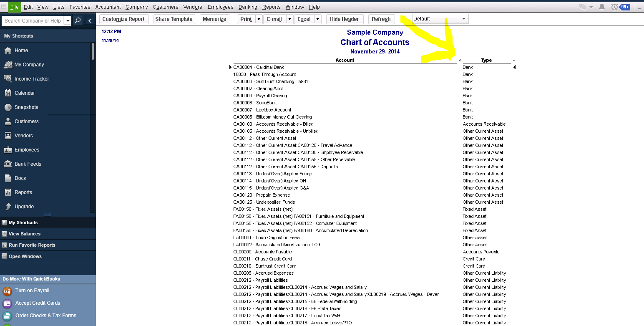Click the Type column header
The width and height of the screenshot is (644, 326).
coord(487,60)
